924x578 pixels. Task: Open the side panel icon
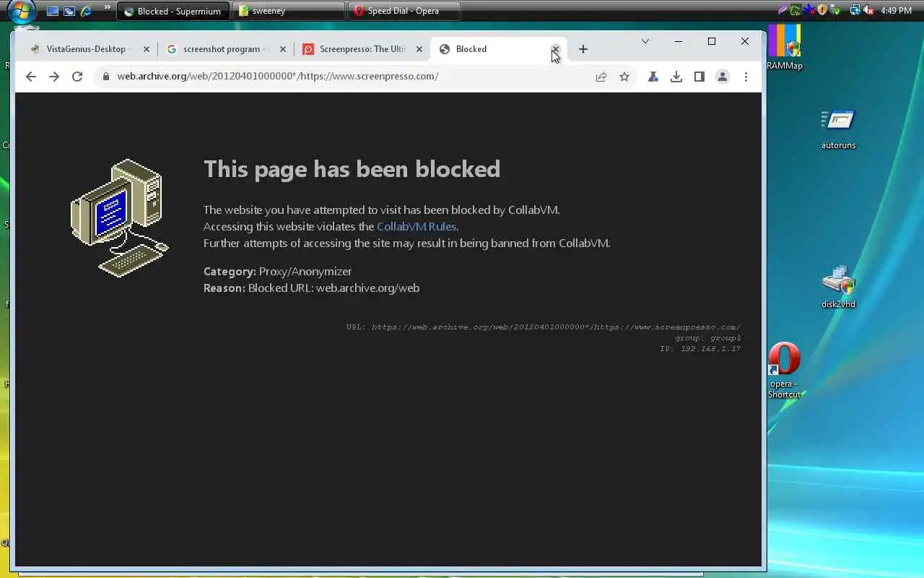point(699,77)
